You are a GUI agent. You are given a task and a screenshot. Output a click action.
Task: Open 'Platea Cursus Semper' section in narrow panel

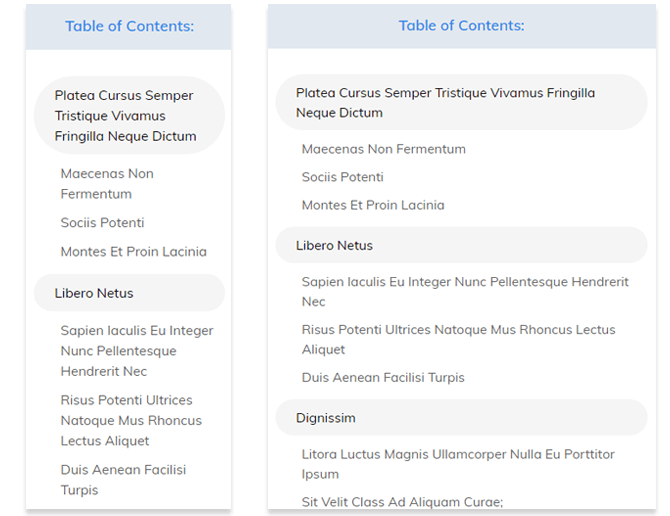click(125, 116)
